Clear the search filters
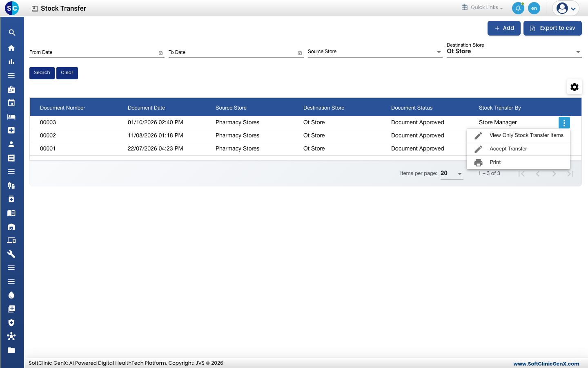The image size is (588, 368). [67, 73]
